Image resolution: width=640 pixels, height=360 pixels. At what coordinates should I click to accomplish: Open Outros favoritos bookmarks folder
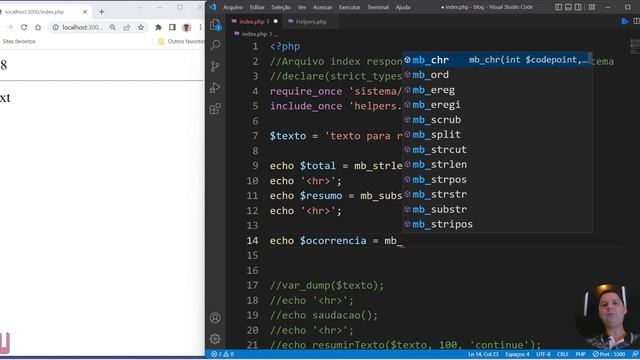(x=181, y=41)
